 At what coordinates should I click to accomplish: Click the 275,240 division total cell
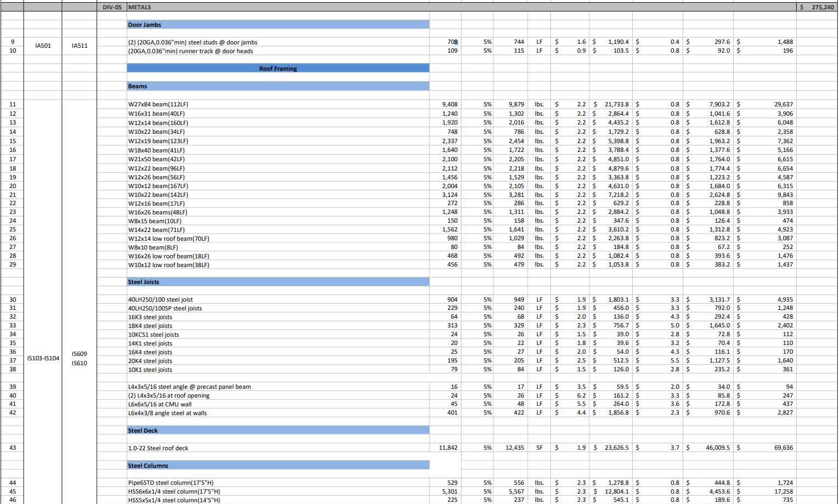tap(817, 7)
